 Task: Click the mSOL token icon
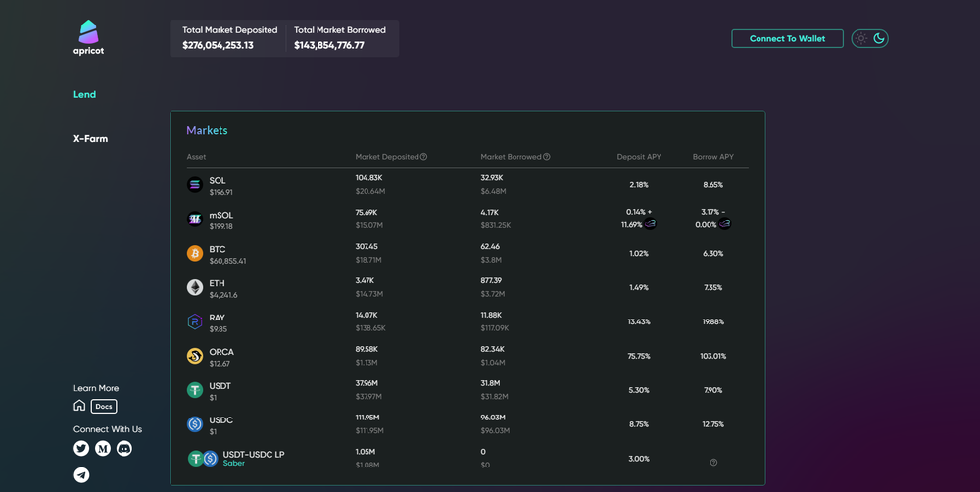195,220
